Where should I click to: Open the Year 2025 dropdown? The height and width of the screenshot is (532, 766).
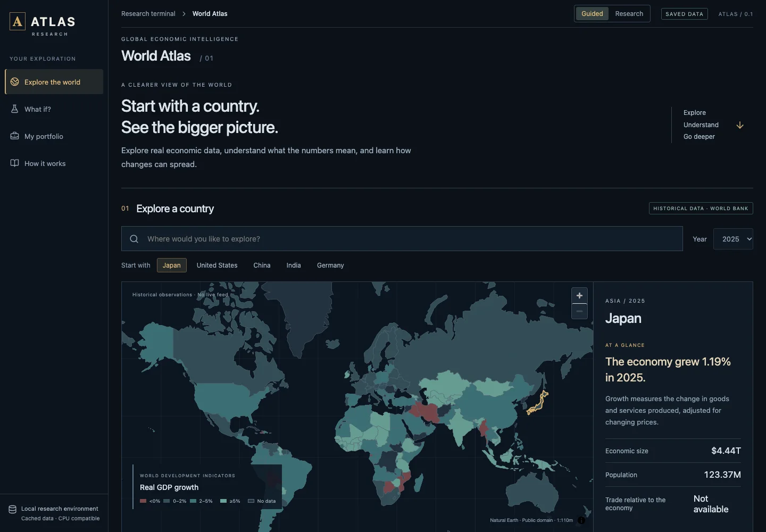(x=733, y=239)
